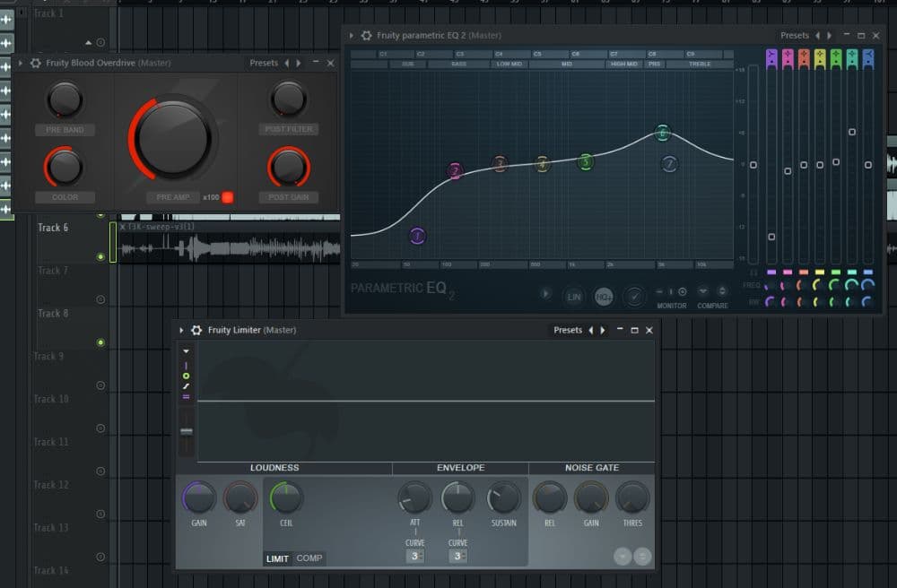
Task: Click teal band 6 filter type icon
Action: point(851,57)
